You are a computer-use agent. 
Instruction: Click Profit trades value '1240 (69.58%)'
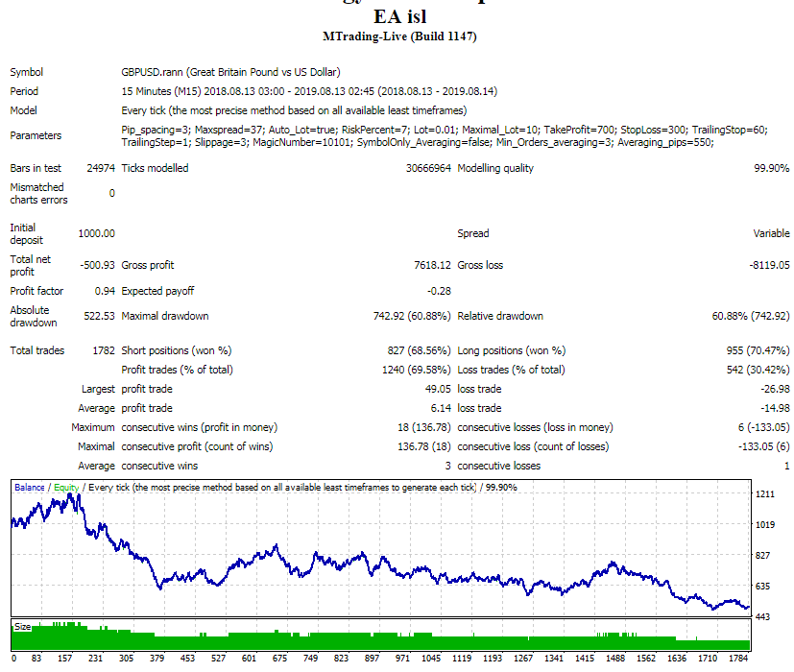417,370
